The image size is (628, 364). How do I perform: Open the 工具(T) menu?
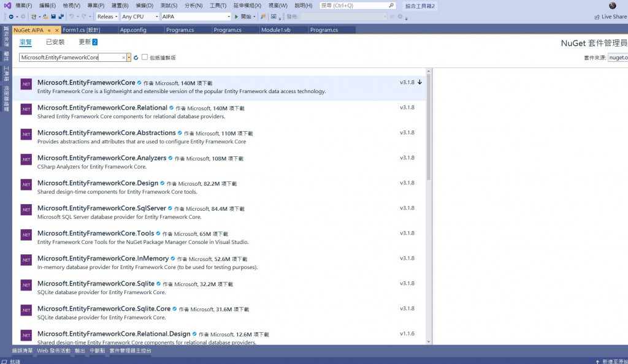coord(218,6)
